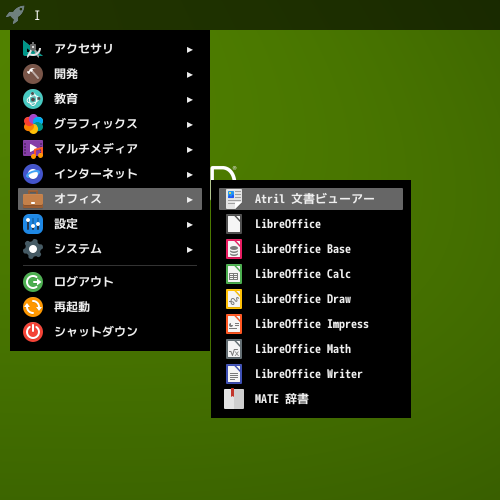Click the オフィス briefcase icon

[x=33, y=199]
